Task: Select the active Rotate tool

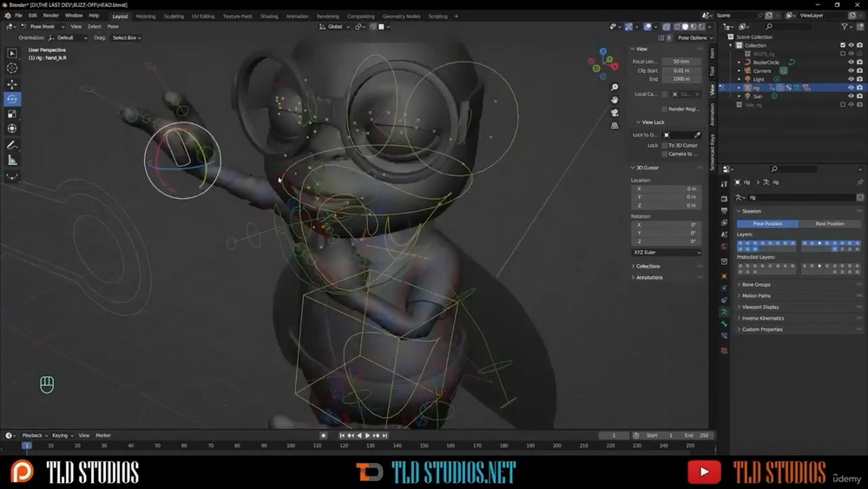Action: [x=11, y=99]
